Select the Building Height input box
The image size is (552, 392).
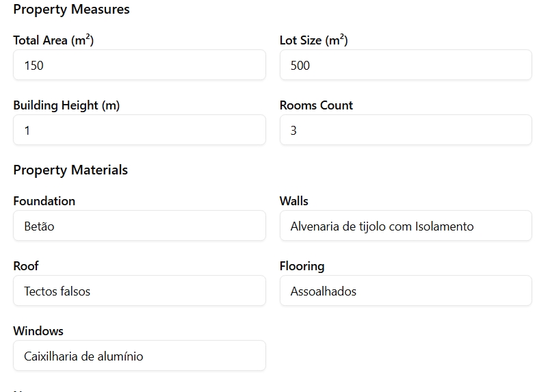(x=139, y=130)
